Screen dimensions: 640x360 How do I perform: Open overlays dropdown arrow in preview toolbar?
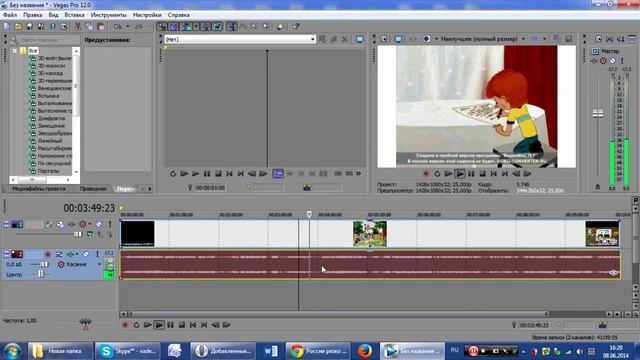coord(544,39)
